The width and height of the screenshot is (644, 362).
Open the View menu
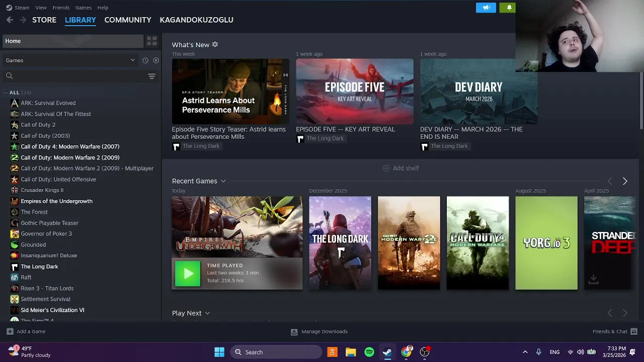point(41,8)
